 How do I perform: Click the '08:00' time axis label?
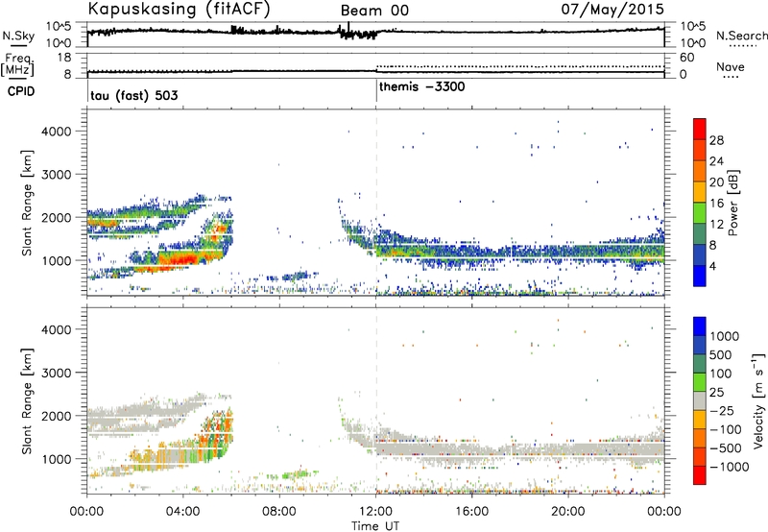(278, 512)
